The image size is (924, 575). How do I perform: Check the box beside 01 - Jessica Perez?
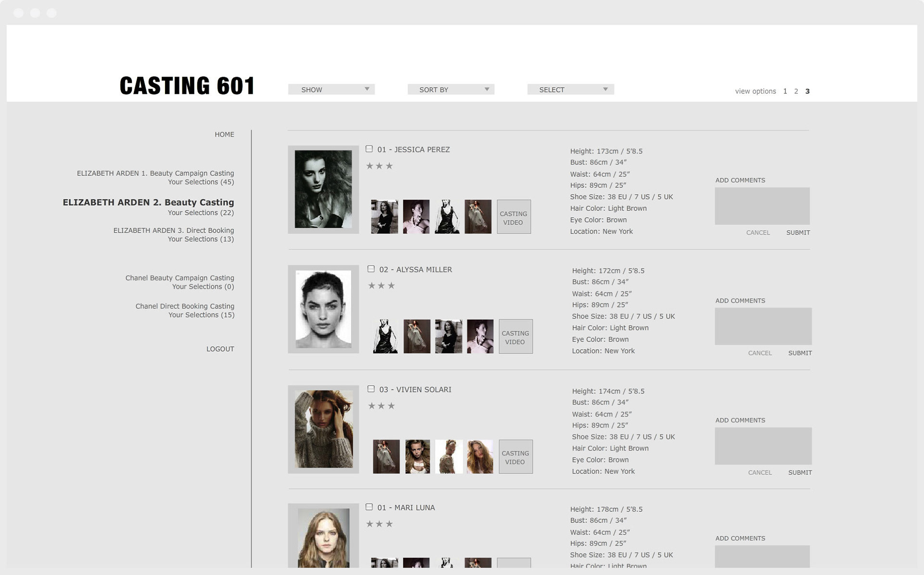pos(369,149)
